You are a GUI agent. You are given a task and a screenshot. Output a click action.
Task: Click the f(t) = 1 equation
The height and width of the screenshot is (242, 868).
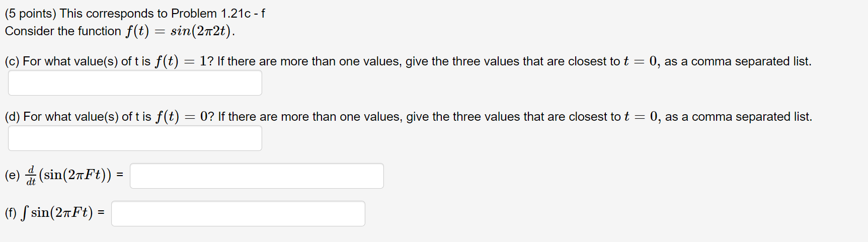[x=181, y=61]
